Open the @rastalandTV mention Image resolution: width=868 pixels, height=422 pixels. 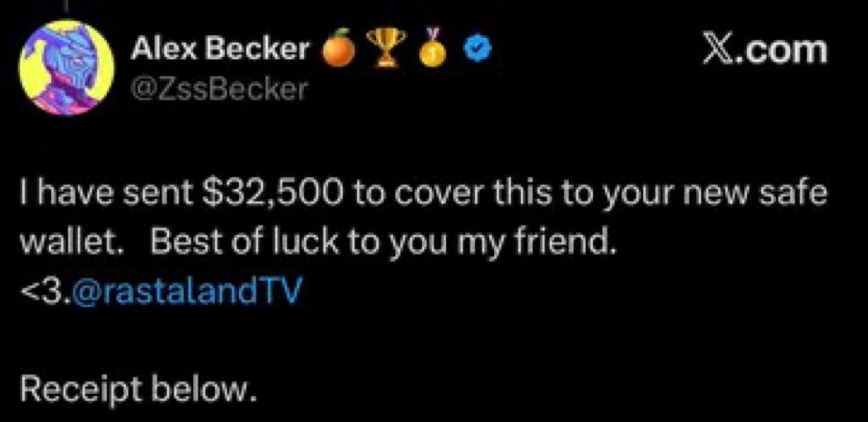(x=188, y=291)
